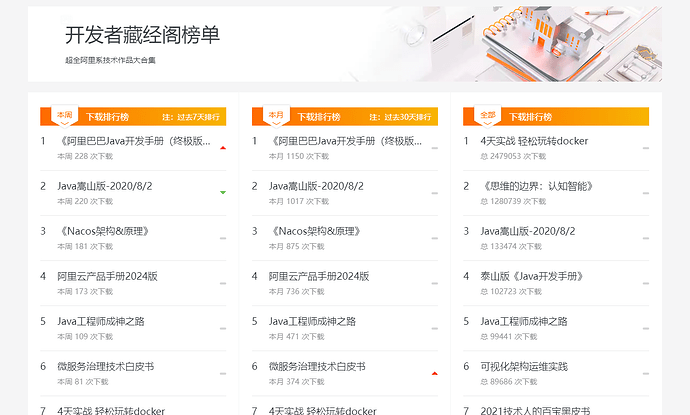The height and width of the screenshot is (415, 690).
Task: Open overall Java工程师成神之路 entry
Action: click(x=524, y=322)
